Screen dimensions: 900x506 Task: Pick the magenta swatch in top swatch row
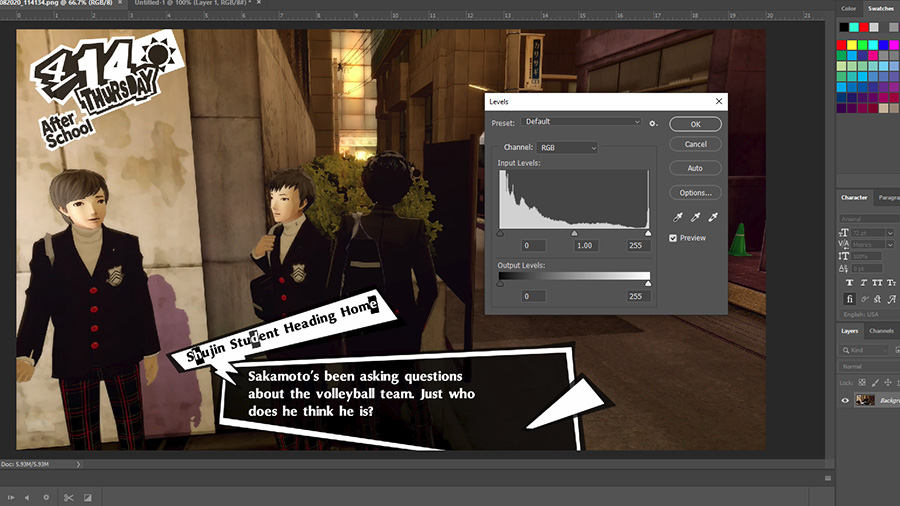tap(895, 45)
